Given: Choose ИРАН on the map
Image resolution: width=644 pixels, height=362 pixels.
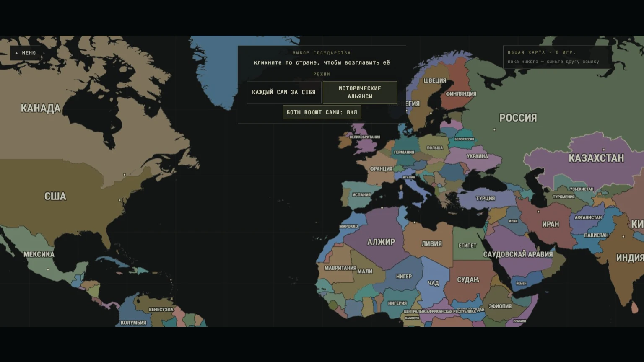Looking at the screenshot, I should point(551,225).
